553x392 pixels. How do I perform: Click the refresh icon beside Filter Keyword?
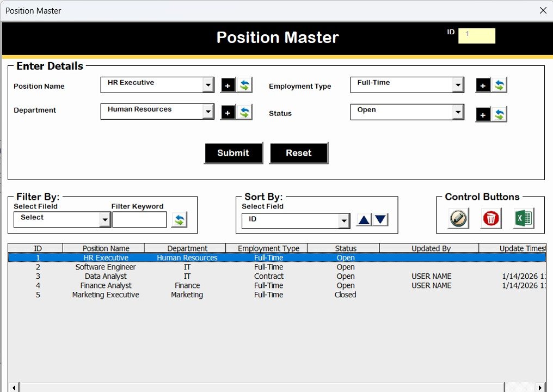[180, 219]
